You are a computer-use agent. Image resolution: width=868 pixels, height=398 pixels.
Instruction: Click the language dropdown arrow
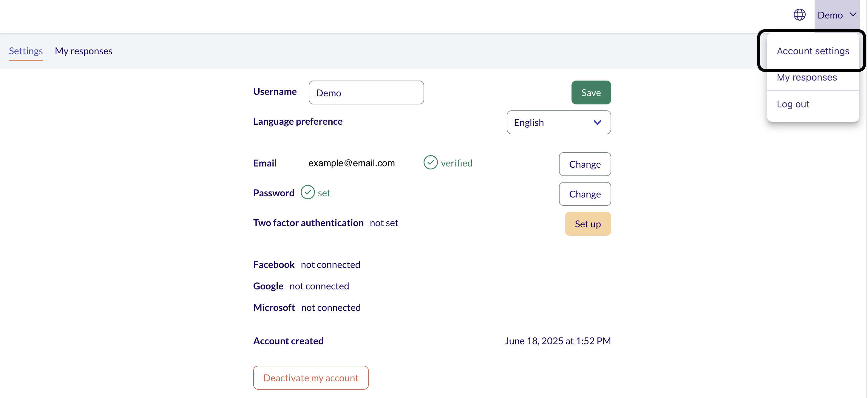point(597,122)
